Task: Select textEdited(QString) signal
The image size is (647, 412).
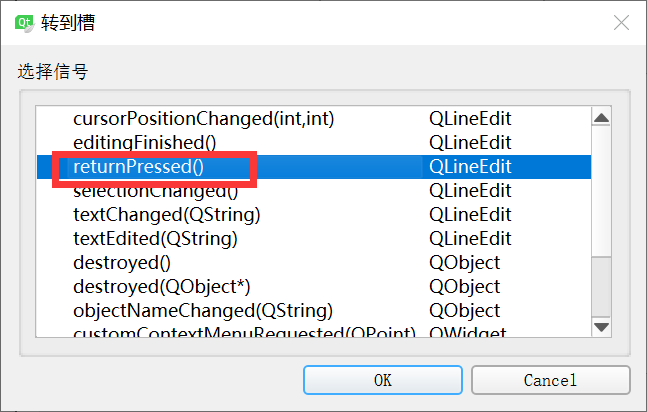Action: click(x=155, y=239)
